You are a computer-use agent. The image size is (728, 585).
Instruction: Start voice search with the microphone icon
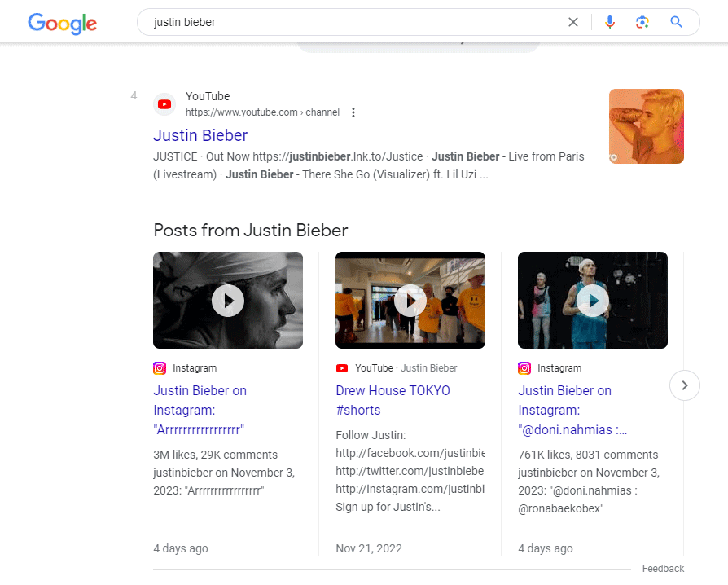coord(610,22)
